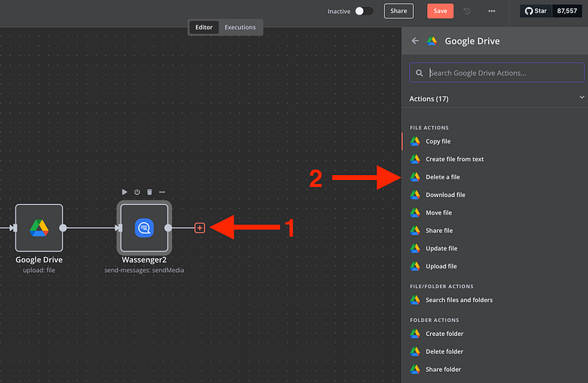588x383 pixels.
Task: Collapse the Actions (17) section
Action: (582, 97)
